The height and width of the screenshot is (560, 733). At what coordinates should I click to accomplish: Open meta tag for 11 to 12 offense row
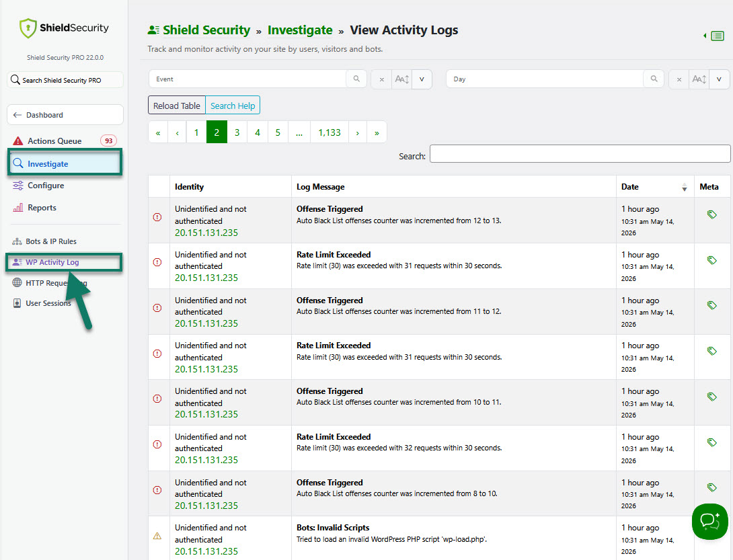(x=711, y=306)
